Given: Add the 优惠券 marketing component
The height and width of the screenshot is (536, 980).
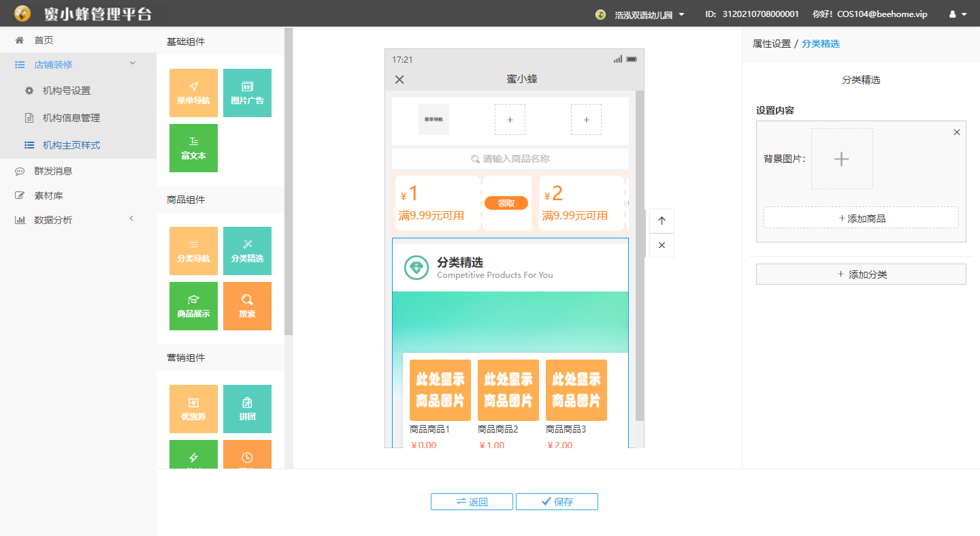Looking at the screenshot, I should click(193, 409).
